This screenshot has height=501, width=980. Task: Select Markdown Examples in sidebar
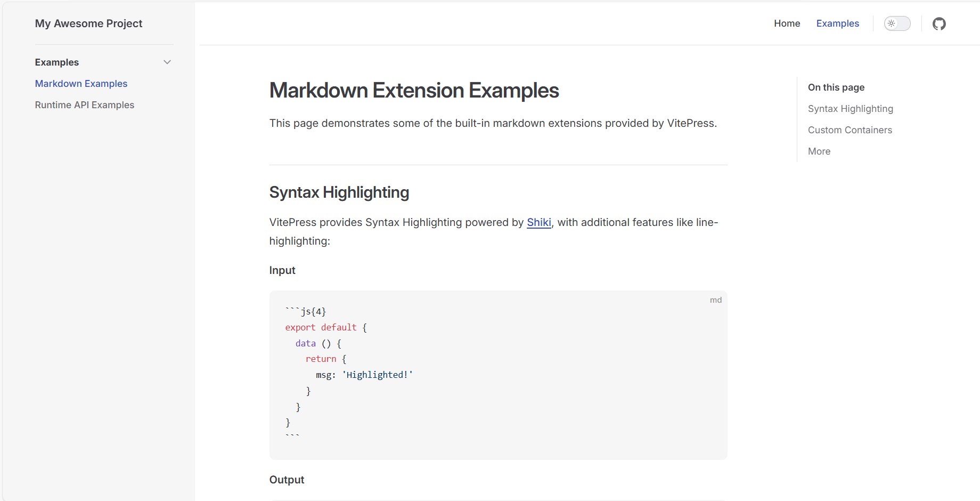81,84
